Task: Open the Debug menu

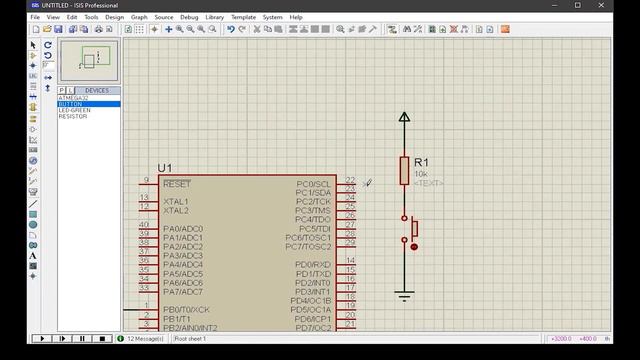Action: point(189,17)
